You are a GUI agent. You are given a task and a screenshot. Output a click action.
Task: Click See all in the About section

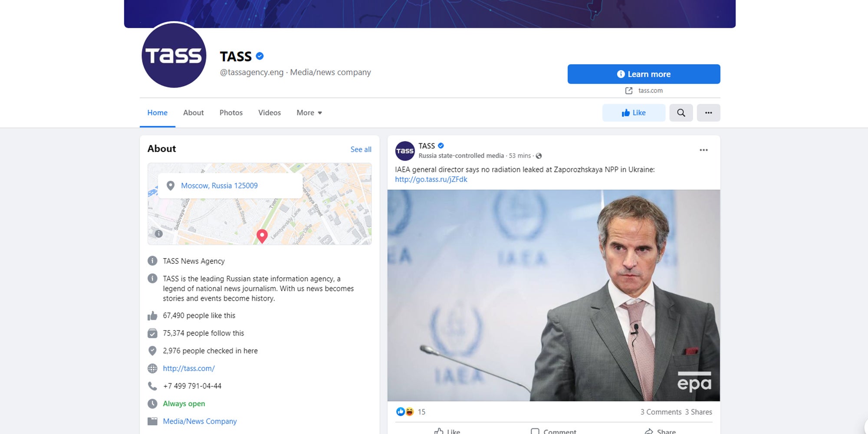pyautogui.click(x=361, y=149)
